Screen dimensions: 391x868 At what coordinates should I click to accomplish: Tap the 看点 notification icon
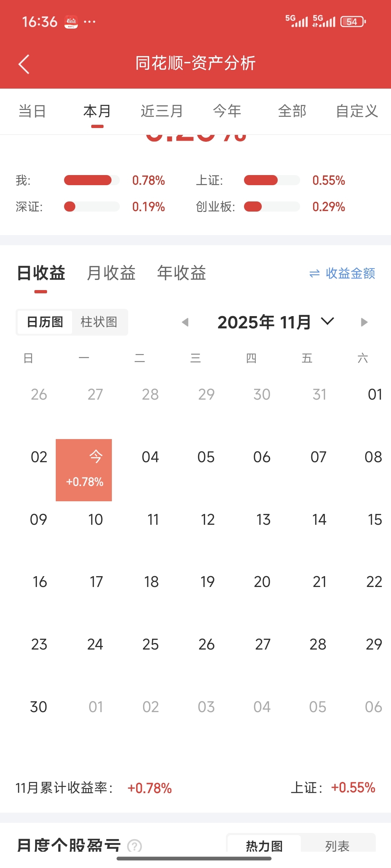(x=71, y=22)
